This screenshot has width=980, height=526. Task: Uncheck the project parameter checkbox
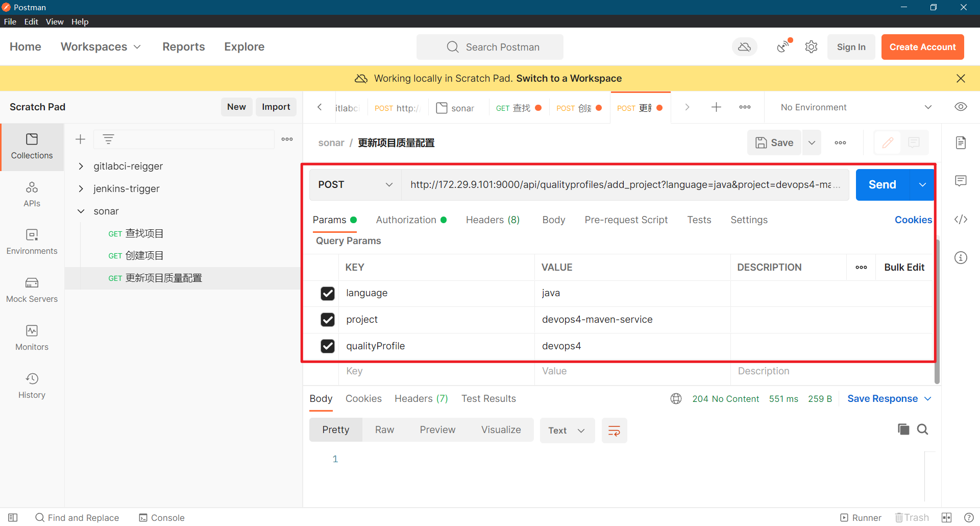tap(327, 320)
